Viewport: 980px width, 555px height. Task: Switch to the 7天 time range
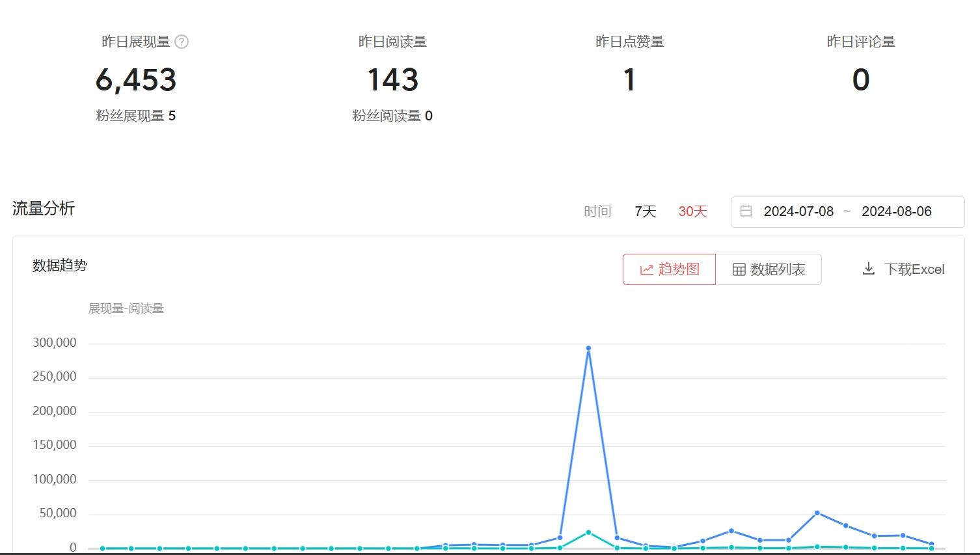(x=646, y=211)
